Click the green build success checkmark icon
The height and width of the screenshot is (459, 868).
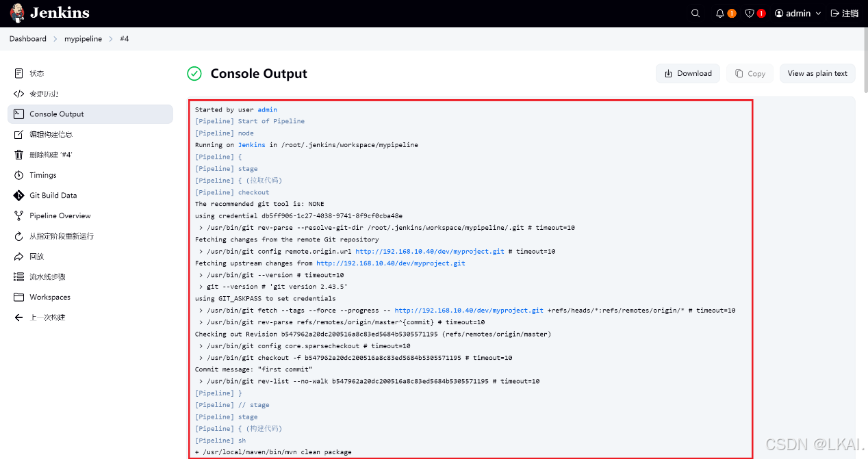[194, 73]
